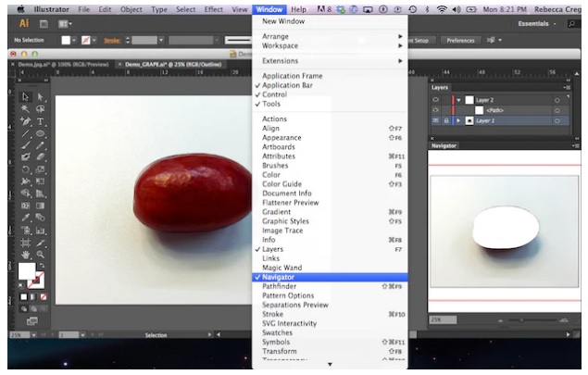Select the Paintbrush tool
This screenshot has width=588, height=375.
click(x=25, y=145)
